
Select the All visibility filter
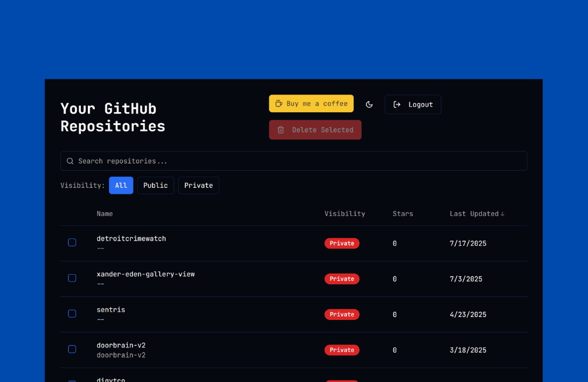click(x=121, y=185)
